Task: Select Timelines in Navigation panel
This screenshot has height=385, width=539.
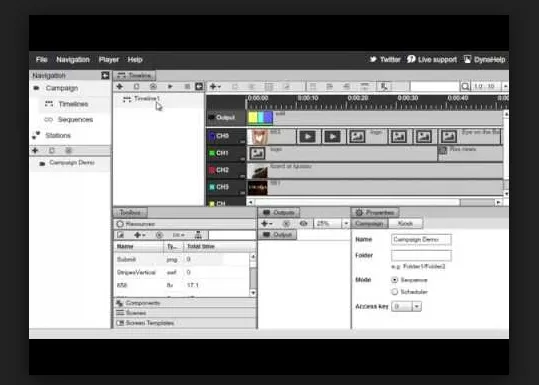Action: click(74, 104)
